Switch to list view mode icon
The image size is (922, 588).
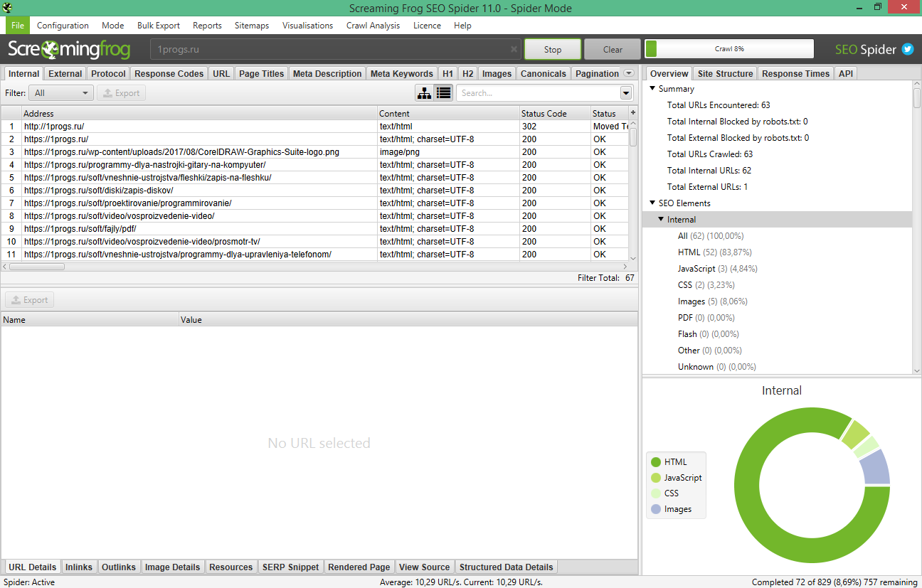pyautogui.click(x=444, y=93)
